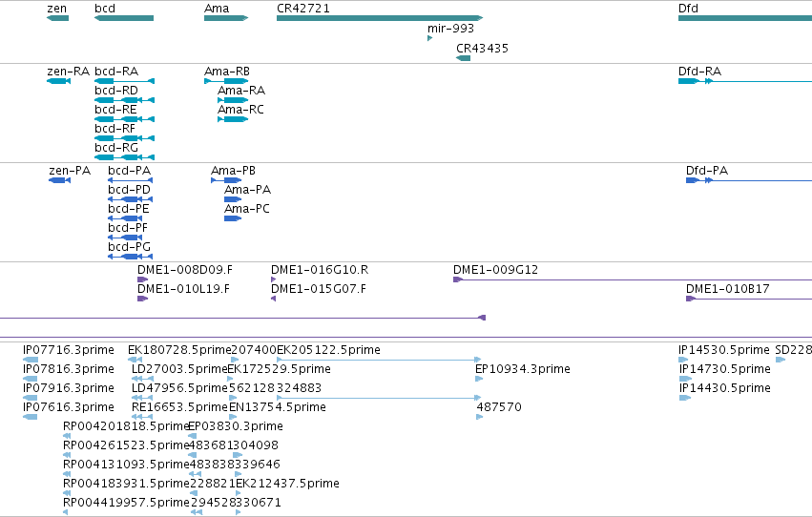Viewport: 812px width, 517px height.
Task: Select clone DME1-015G07.F
Action: 274,299
